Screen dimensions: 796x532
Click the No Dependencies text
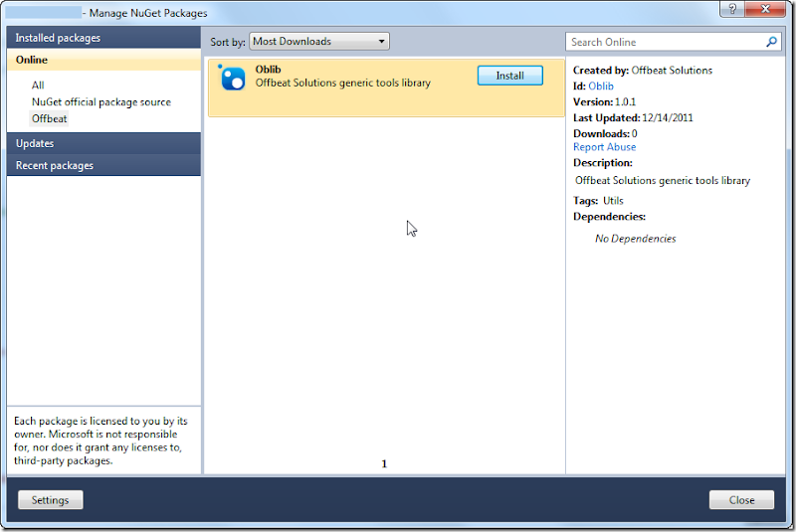635,239
